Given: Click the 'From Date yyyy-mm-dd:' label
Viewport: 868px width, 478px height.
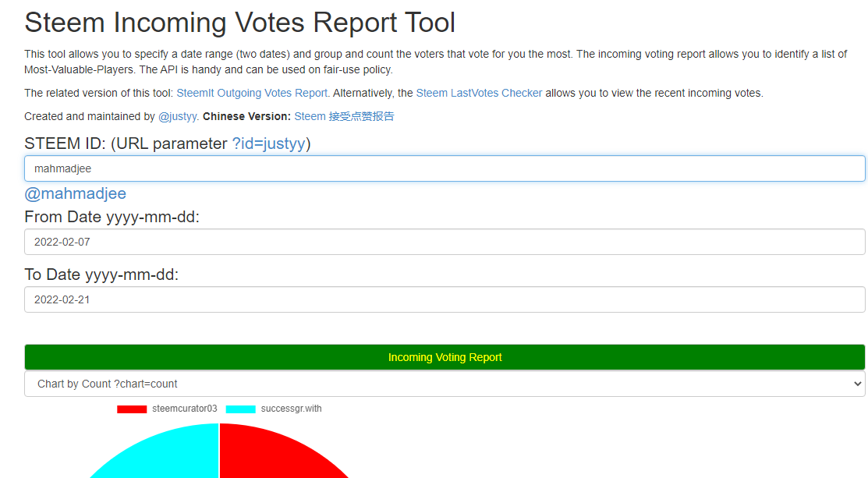Looking at the screenshot, I should pos(112,217).
